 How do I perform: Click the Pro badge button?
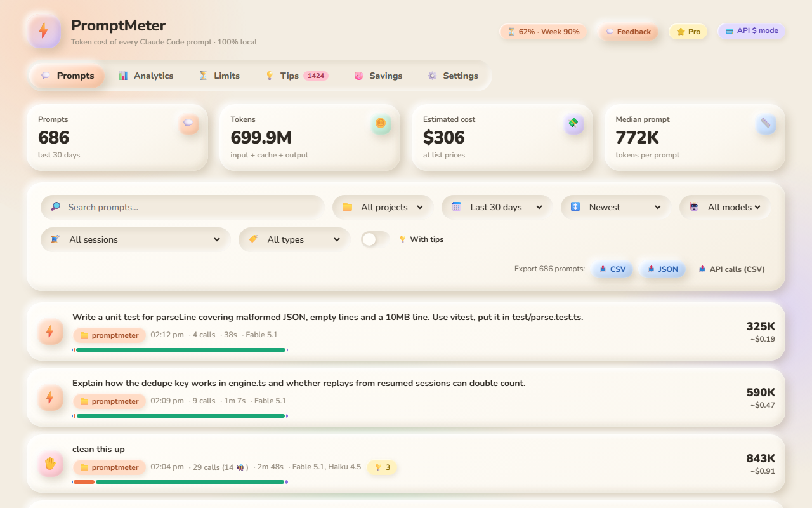pyautogui.click(x=688, y=32)
